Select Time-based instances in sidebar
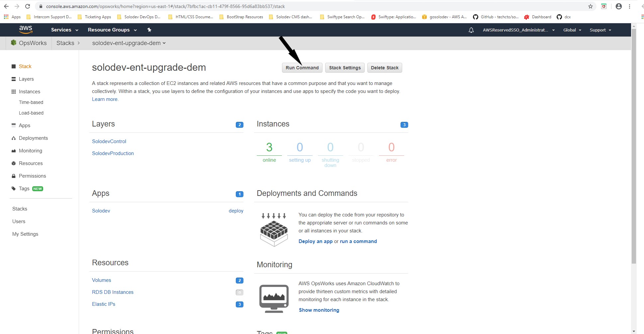Screen dimensions: 644x334 point(31,102)
